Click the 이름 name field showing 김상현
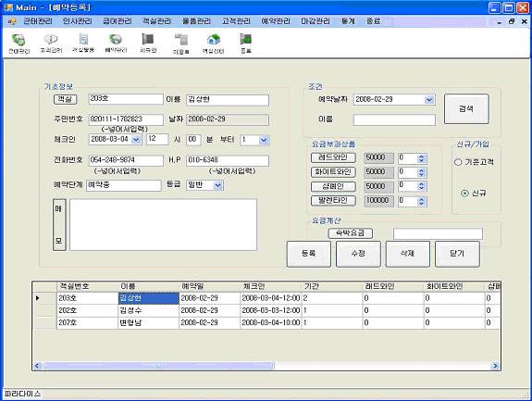The image size is (532, 401). pyautogui.click(x=228, y=100)
